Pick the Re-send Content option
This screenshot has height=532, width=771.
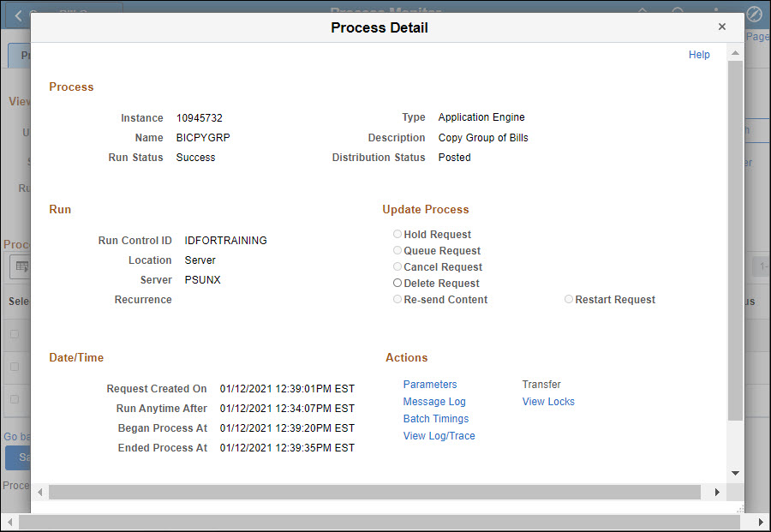(397, 299)
